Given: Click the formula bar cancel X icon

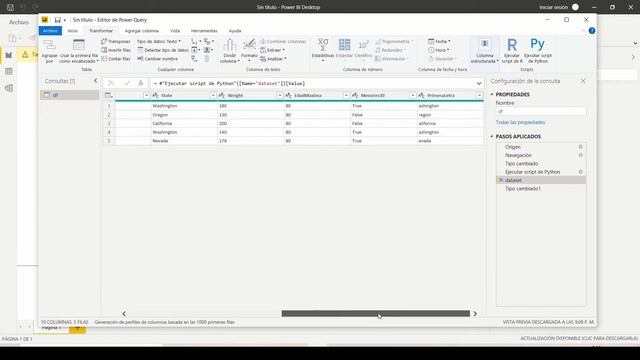Looking at the screenshot, I should [111, 83].
